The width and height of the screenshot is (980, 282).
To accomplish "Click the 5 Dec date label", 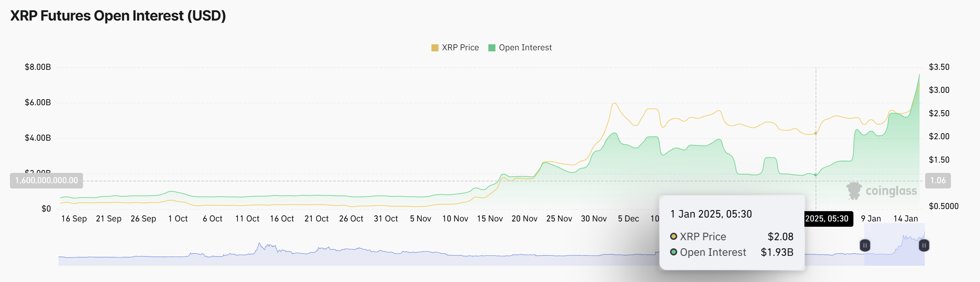I will click(x=629, y=219).
